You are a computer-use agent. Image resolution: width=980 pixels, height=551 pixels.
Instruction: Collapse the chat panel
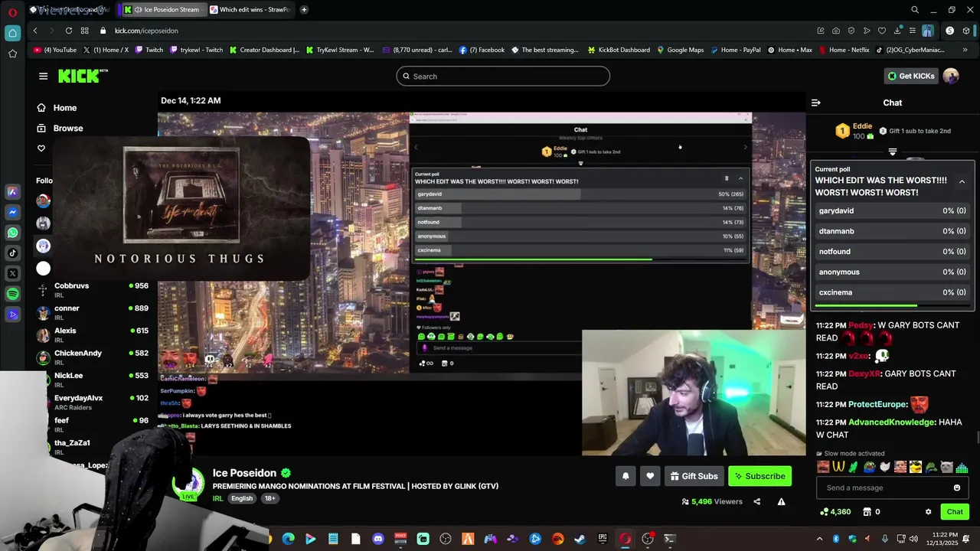tap(816, 103)
